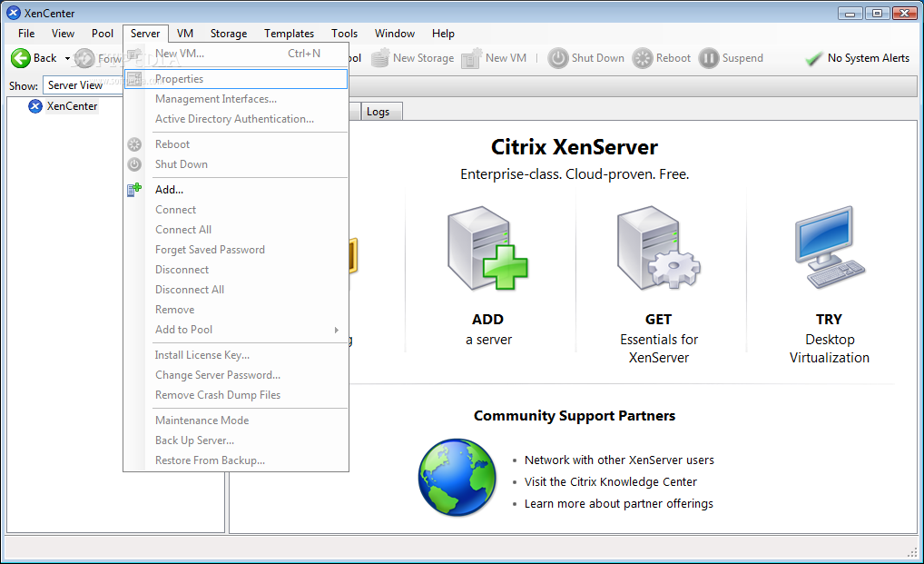Select Properties in the Server menu
This screenshot has height=564, width=924.
point(236,79)
